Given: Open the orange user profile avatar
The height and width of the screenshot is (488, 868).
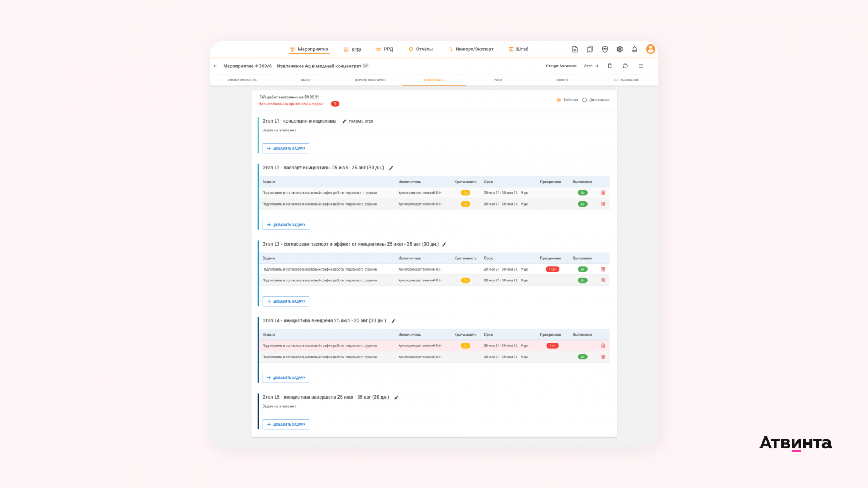Looking at the screenshot, I should click(650, 49).
